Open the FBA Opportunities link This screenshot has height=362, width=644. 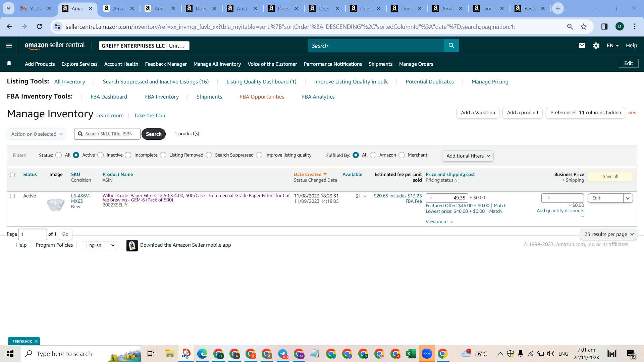click(262, 97)
